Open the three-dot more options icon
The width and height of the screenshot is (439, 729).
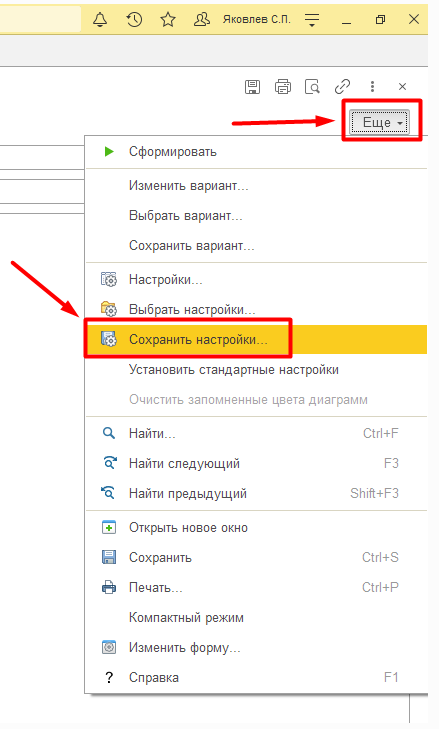(x=372, y=86)
